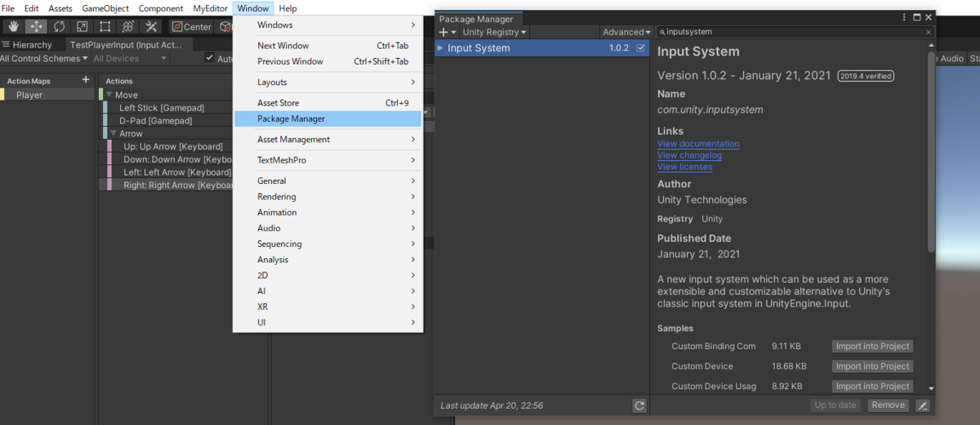Import the Custom Device Usages sample
The image size is (980, 425).
point(872,386)
